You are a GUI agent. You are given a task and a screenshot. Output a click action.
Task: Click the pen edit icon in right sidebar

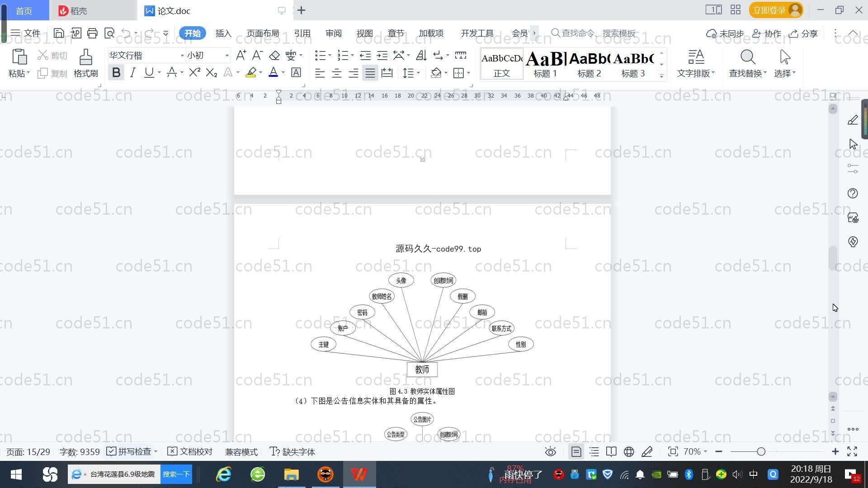853,120
